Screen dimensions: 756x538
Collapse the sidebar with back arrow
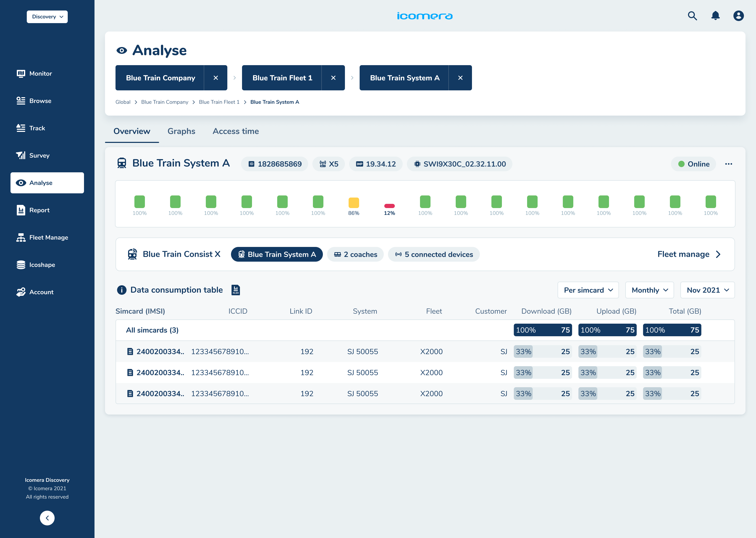47,518
